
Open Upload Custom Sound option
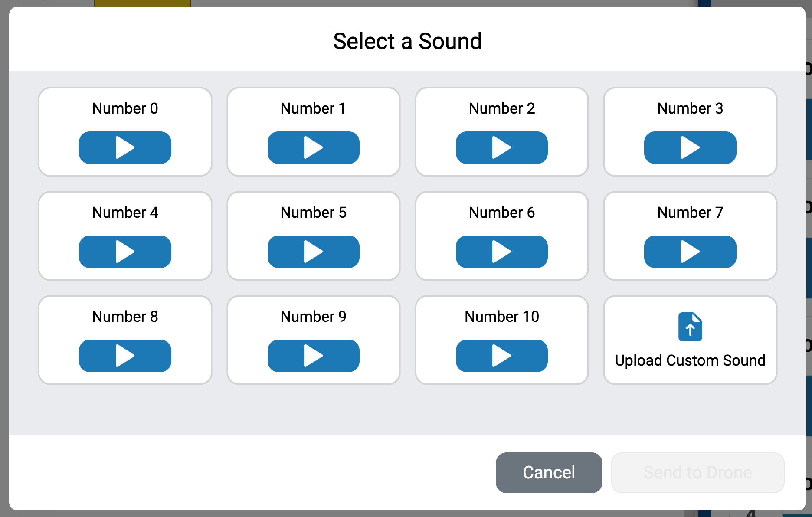coord(690,360)
